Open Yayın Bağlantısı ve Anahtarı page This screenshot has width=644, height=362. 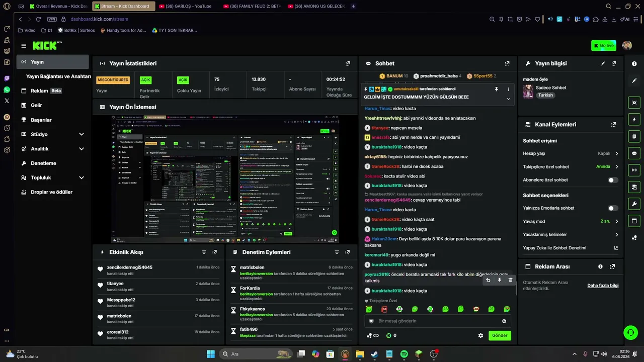(x=58, y=76)
